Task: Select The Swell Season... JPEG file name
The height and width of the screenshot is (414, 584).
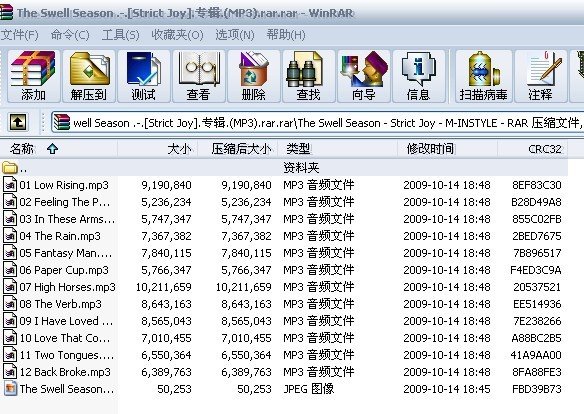Action: 67,389
